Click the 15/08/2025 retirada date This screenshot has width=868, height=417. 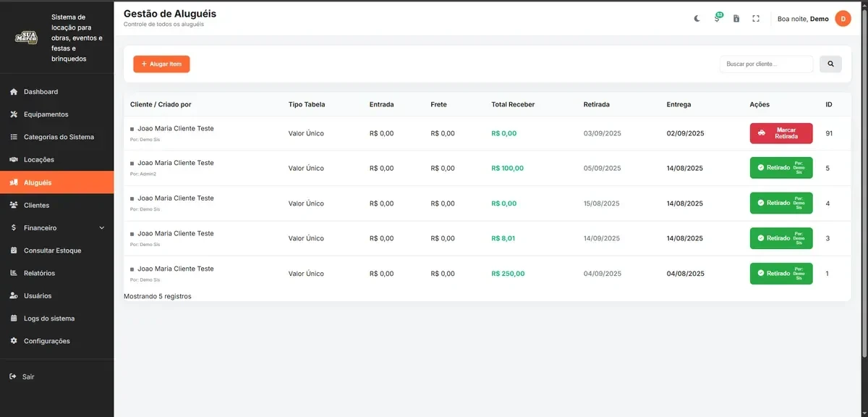click(602, 203)
